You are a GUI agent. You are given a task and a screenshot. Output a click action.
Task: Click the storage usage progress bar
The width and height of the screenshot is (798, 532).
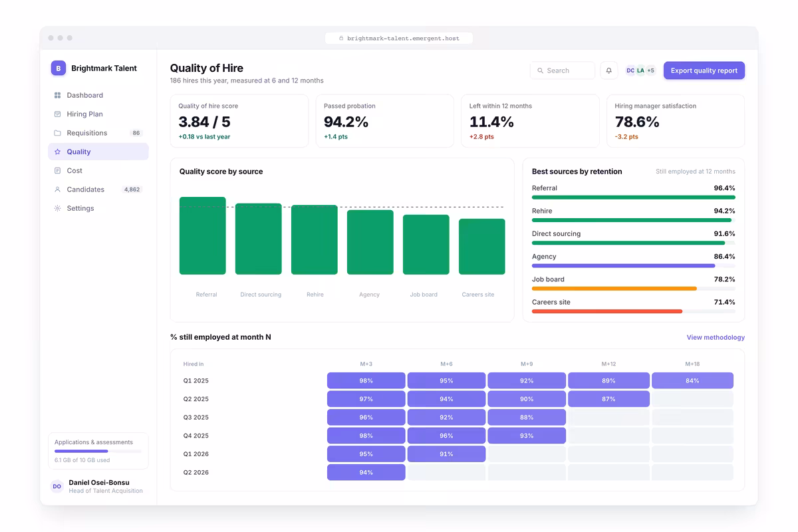[98, 452]
